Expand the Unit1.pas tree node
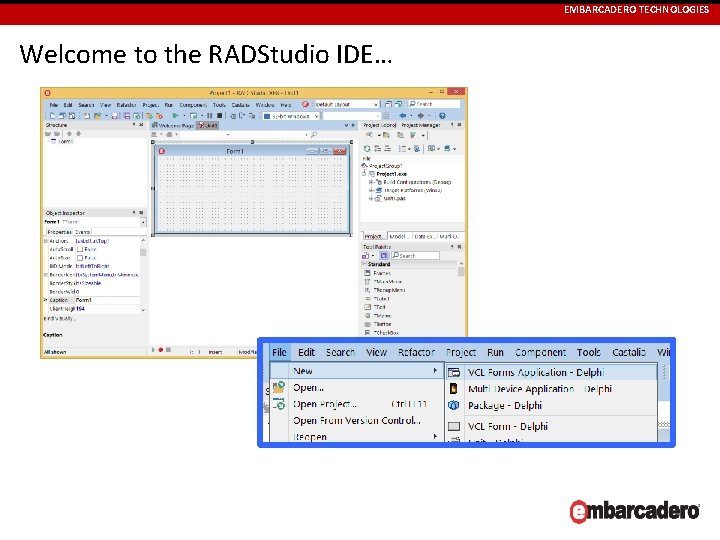The image size is (720, 540). (370, 198)
